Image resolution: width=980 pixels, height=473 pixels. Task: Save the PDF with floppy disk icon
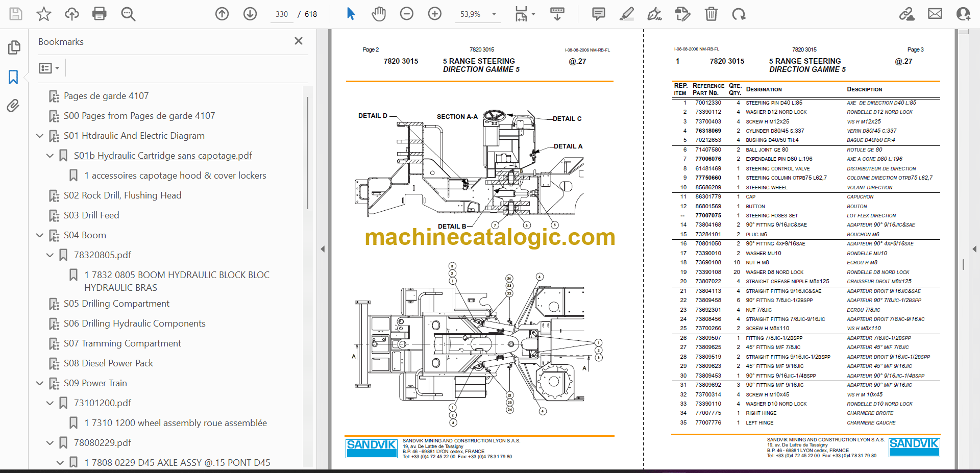[16, 14]
